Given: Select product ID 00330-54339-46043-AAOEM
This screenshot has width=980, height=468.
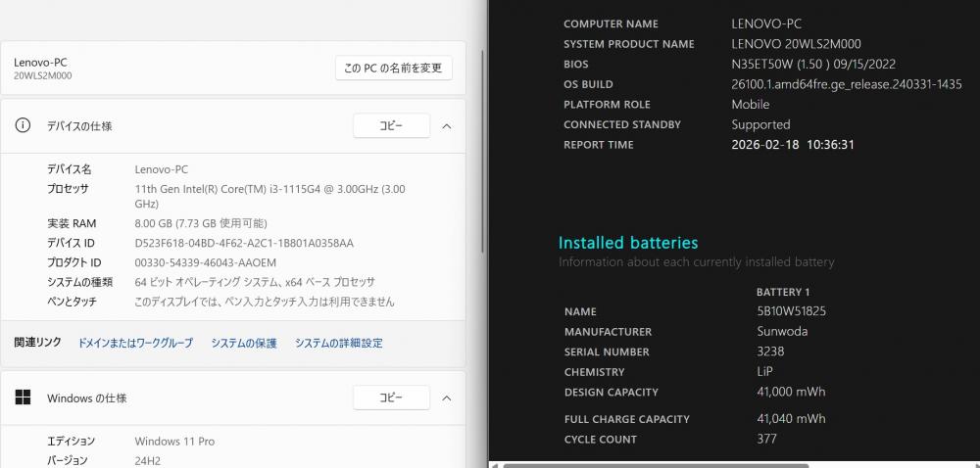Looking at the screenshot, I should tap(205, 262).
